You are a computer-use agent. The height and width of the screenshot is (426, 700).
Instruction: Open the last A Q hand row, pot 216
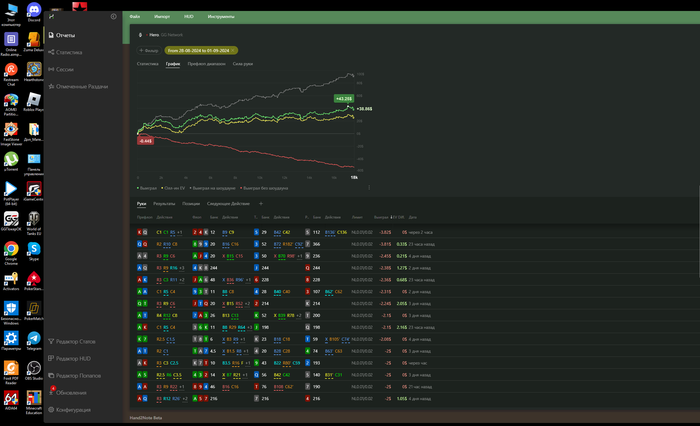coord(415,398)
